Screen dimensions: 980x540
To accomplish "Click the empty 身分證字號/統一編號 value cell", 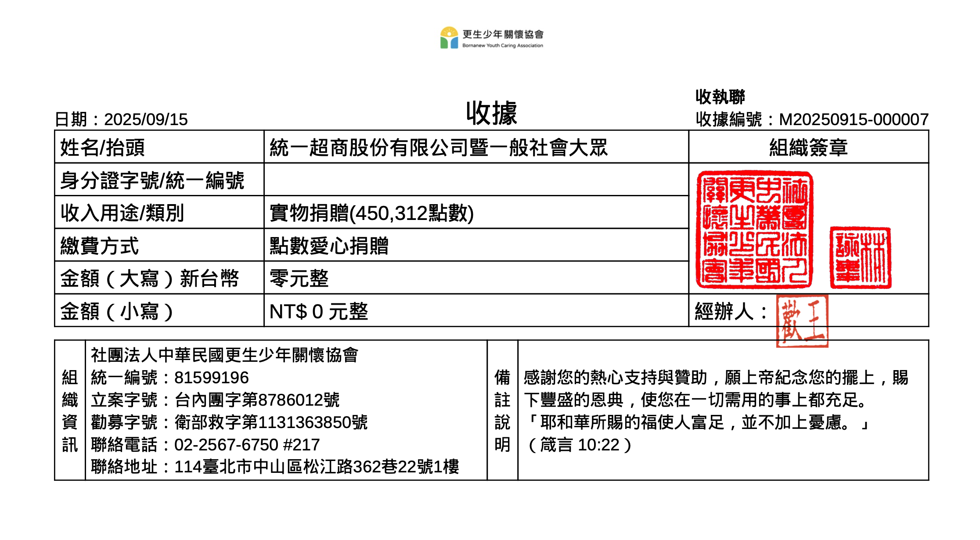I will coord(476,180).
